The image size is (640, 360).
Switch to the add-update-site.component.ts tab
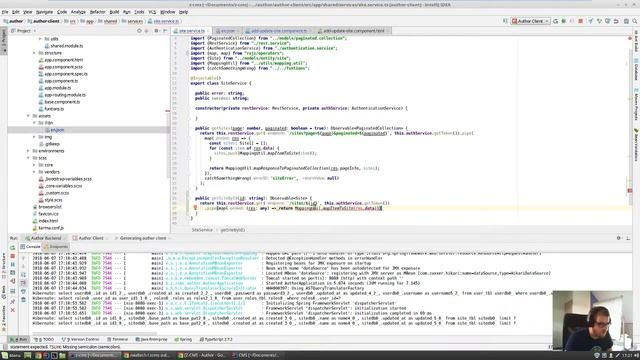point(279,31)
